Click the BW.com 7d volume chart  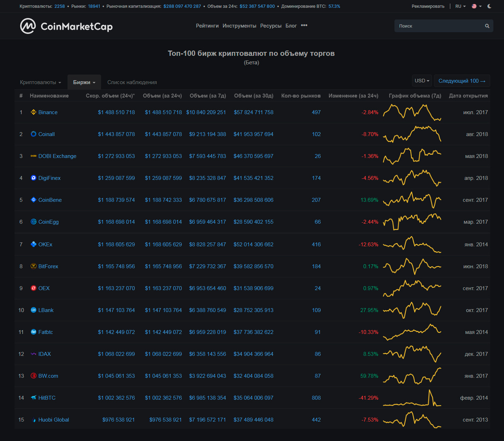412,376
